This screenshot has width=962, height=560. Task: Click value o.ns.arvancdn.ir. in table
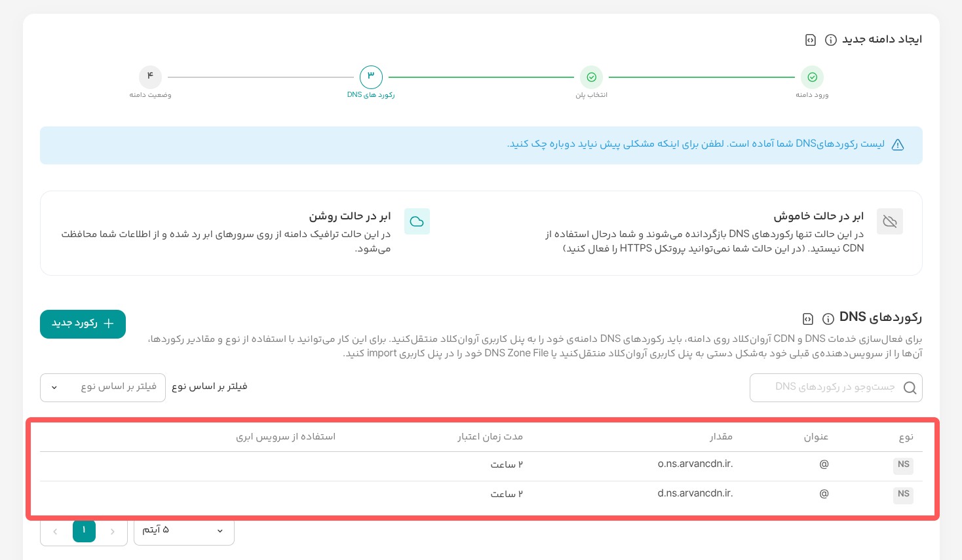pos(695,464)
